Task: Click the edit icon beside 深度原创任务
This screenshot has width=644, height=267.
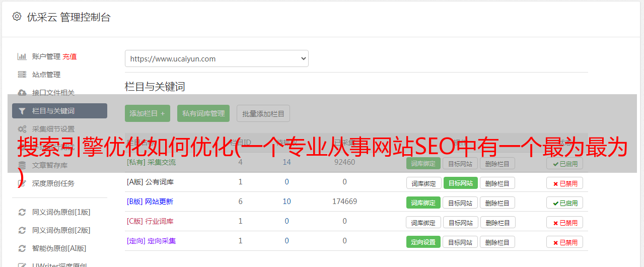Action: point(22,183)
